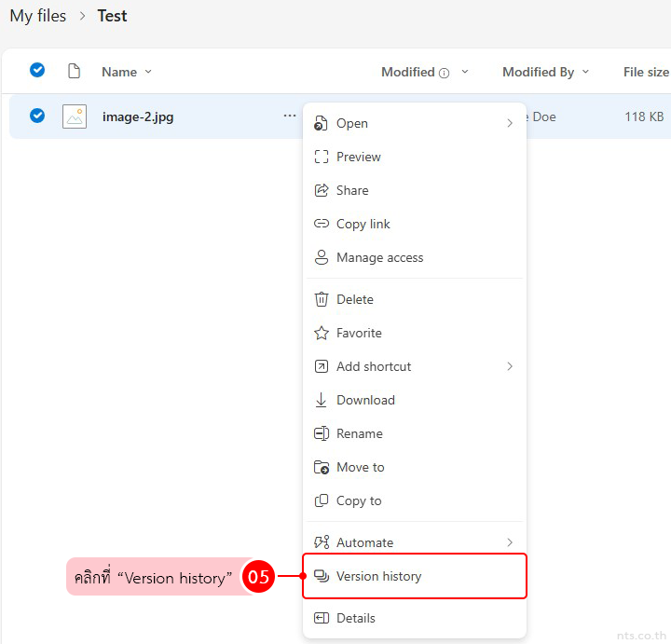Screen dimensions: 671x644
Task: Toggle the select-all checkbox in header
Action: [x=37, y=70]
